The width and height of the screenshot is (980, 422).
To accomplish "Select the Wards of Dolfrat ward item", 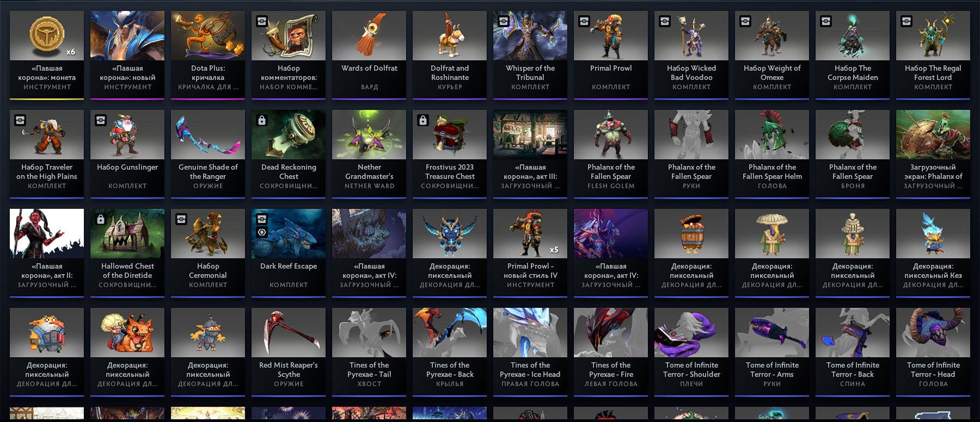I will tap(369, 55).
